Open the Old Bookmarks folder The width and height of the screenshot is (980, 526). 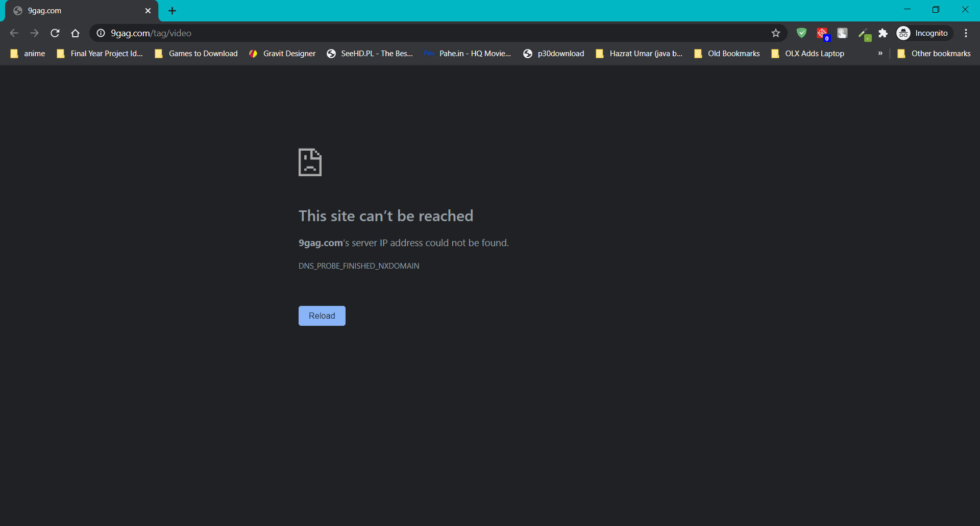(727, 54)
